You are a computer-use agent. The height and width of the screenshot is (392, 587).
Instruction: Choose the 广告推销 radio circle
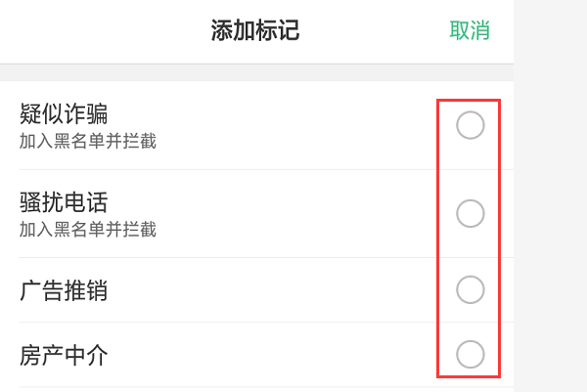471,289
